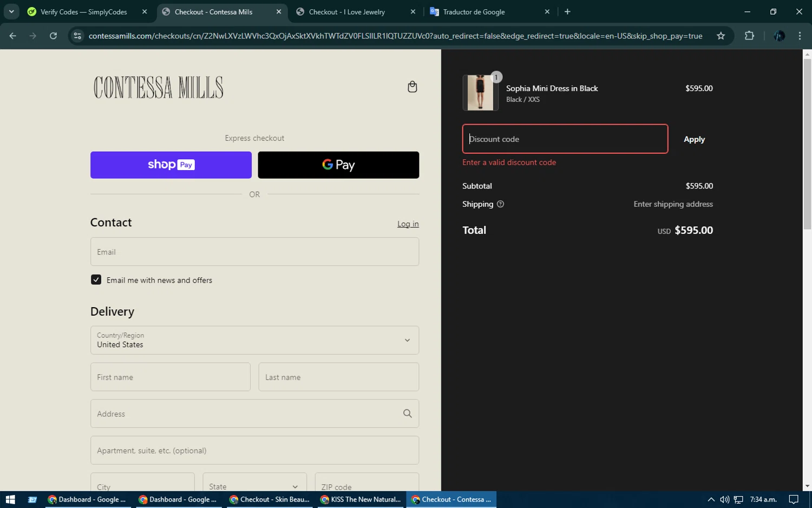Go forward in browser history
Image resolution: width=812 pixels, height=508 pixels.
tap(33, 36)
